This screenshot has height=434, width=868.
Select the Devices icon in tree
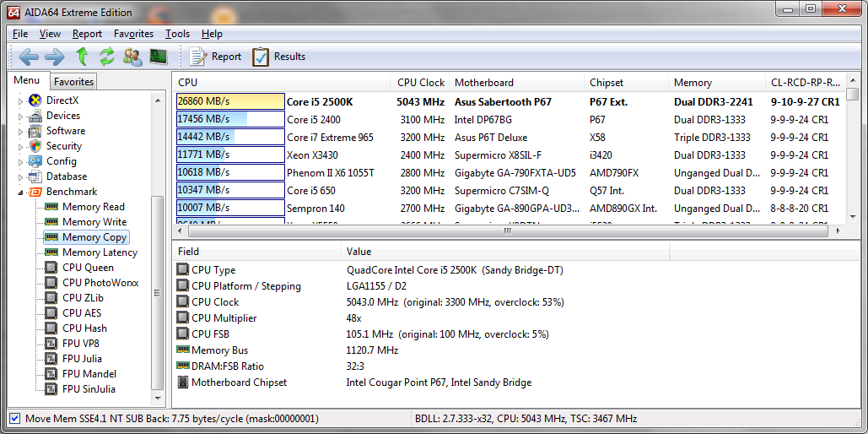click(35, 116)
